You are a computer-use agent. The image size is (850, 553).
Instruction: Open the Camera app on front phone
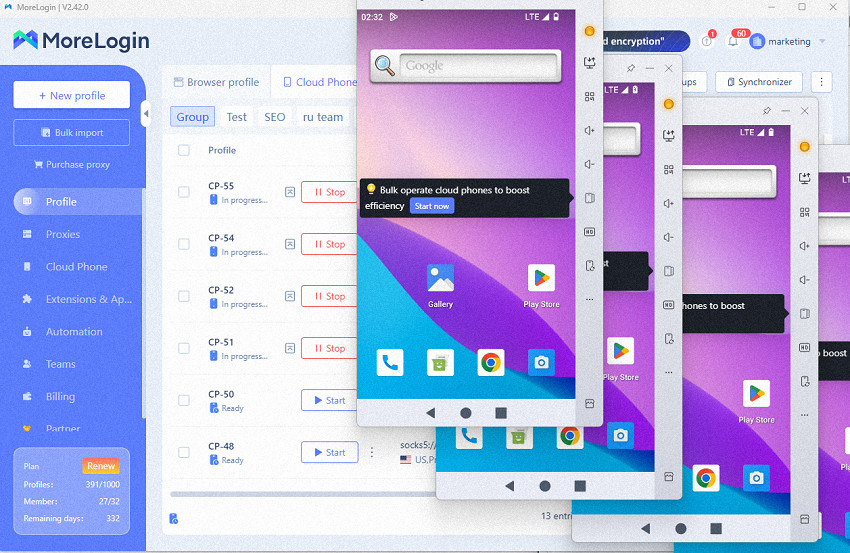pyautogui.click(x=541, y=362)
